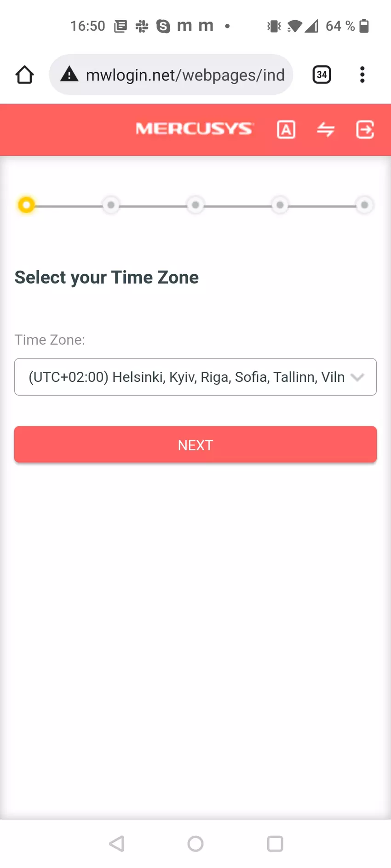
Task: Tap the Mercusys logo
Action: [194, 129]
